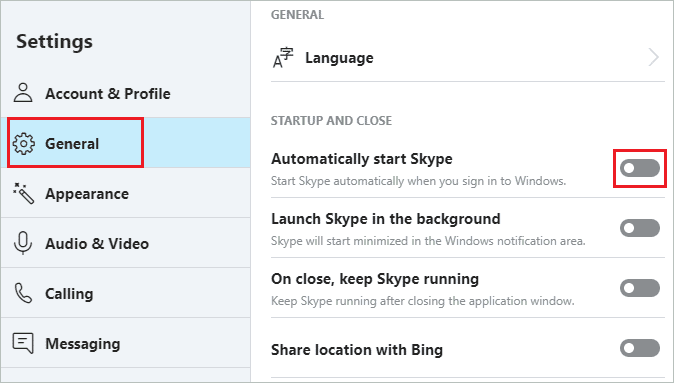Go to Calling settings label
Screen dimensions: 674x383
pos(69,294)
